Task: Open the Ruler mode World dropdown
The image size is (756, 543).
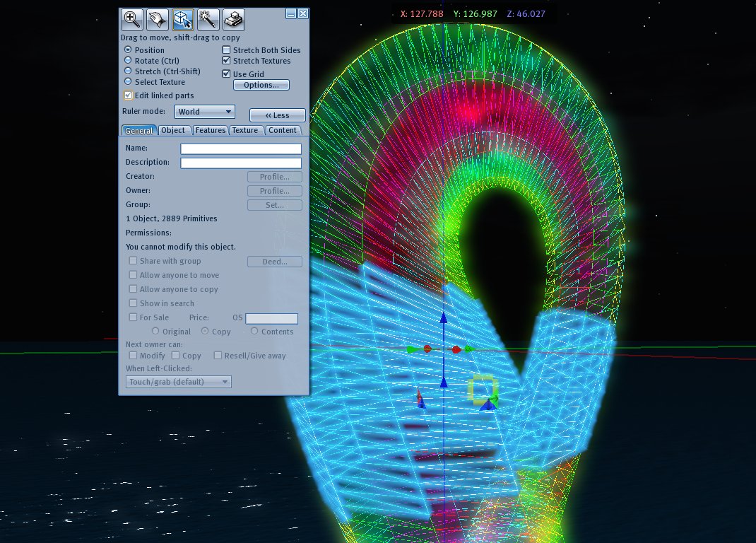Action: tap(204, 112)
